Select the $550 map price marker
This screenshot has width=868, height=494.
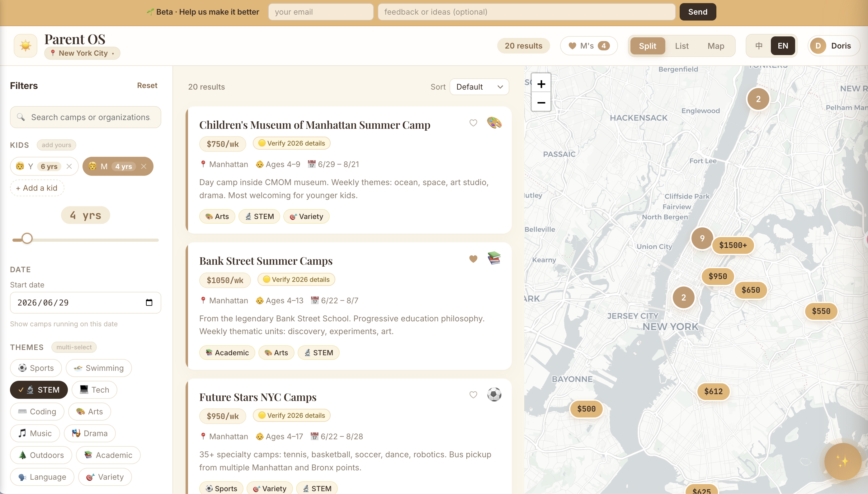[821, 311]
